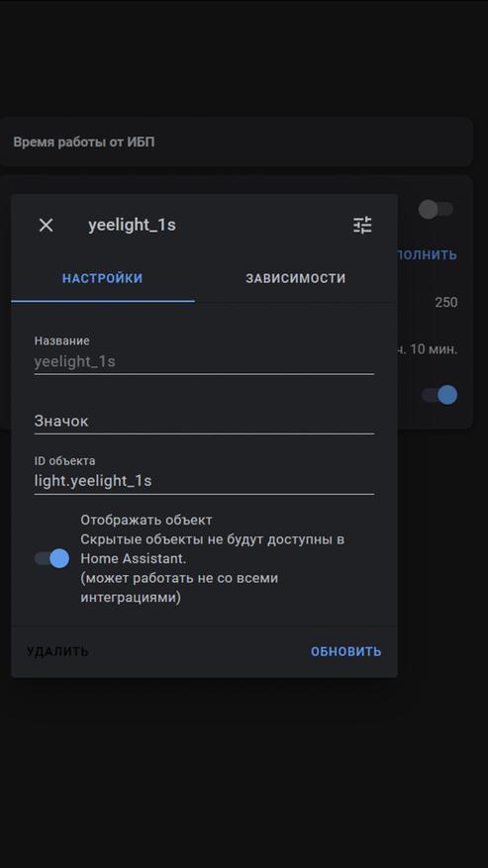The width and height of the screenshot is (488, 868).
Task: Click the dimmed backdrop below the dialog
Action: [x=244, y=775]
